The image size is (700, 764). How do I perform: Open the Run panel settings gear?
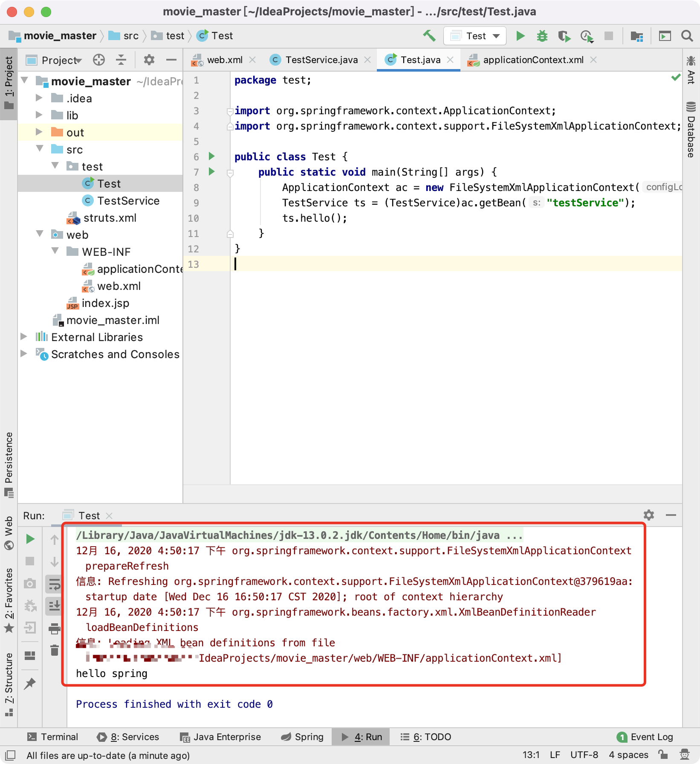point(649,515)
